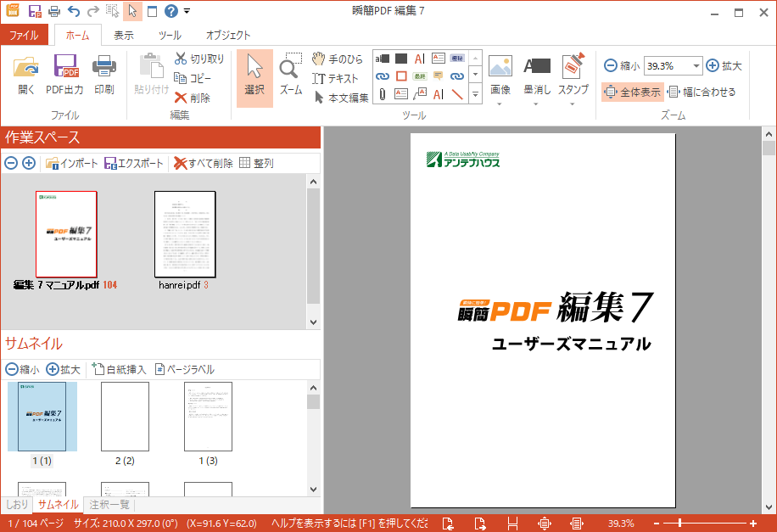Arrange workspace files with 整列
777x532 pixels.
point(256,163)
